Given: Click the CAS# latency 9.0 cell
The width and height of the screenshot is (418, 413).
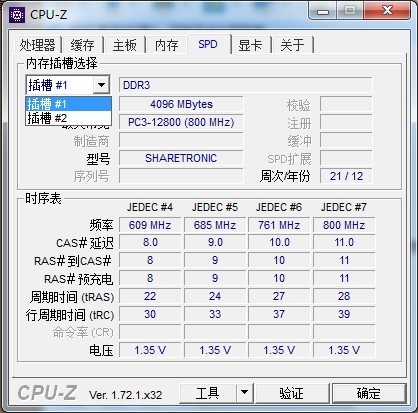Looking at the screenshot, I should [x=215, y=242].
